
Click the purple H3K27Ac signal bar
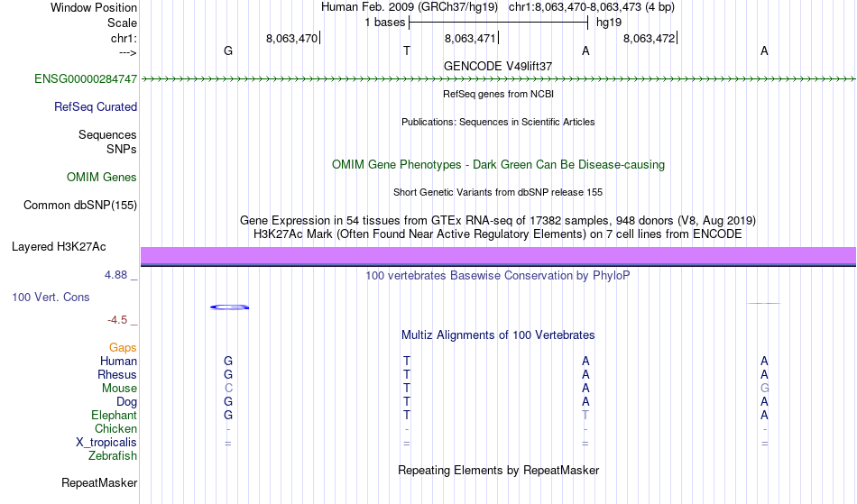tap(498, 255)
